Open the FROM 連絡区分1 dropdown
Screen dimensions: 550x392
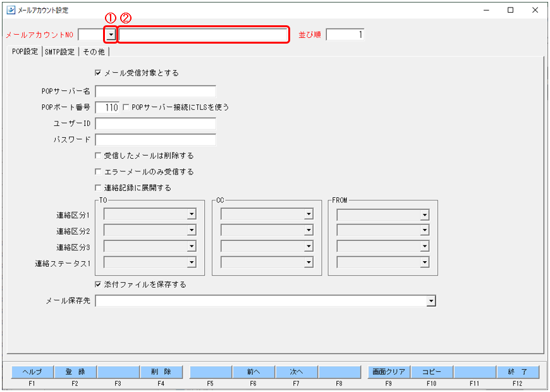tap(425, 215)
